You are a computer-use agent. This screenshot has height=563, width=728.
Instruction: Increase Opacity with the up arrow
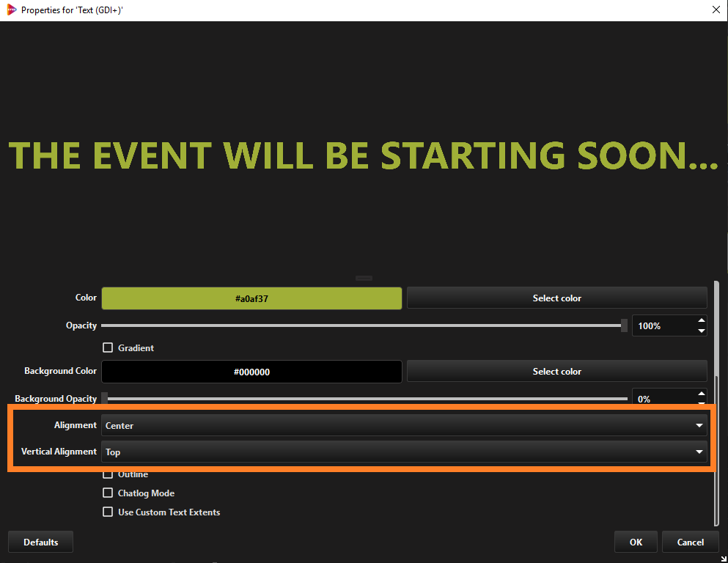(x=702, y=321)
